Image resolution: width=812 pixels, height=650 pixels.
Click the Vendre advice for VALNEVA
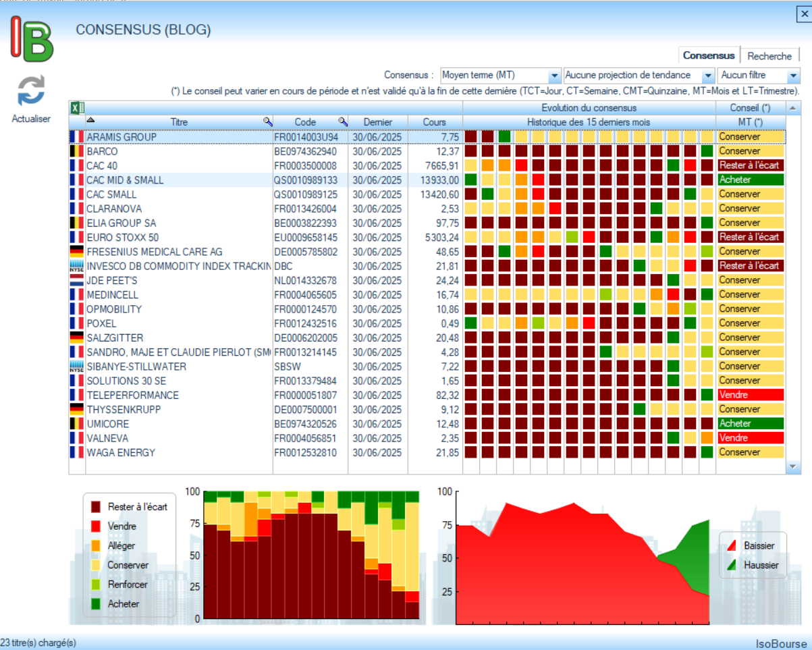[x=751, y=438]
